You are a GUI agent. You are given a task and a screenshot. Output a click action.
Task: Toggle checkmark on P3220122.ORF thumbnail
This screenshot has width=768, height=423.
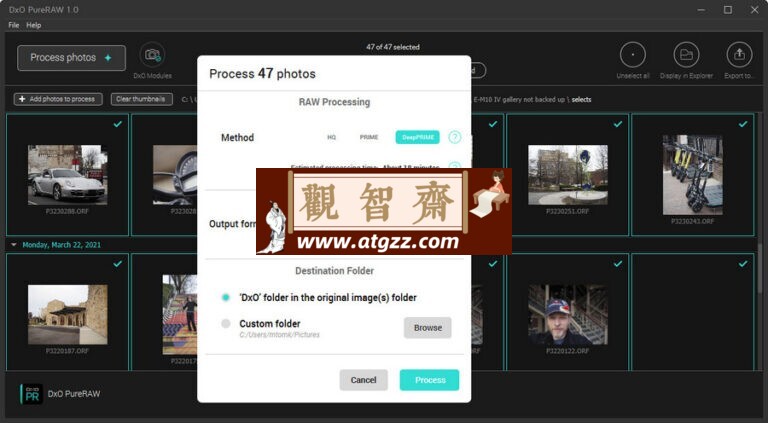click(x=618, y=264)
